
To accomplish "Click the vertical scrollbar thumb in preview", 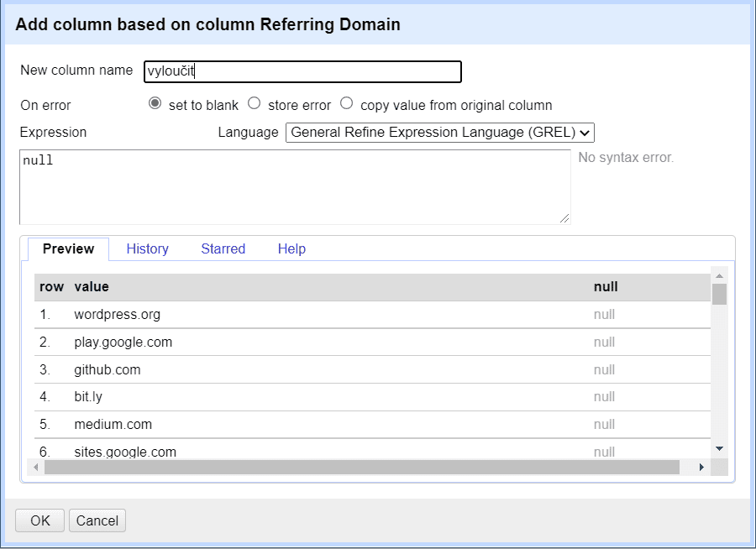I will [719, 294].
